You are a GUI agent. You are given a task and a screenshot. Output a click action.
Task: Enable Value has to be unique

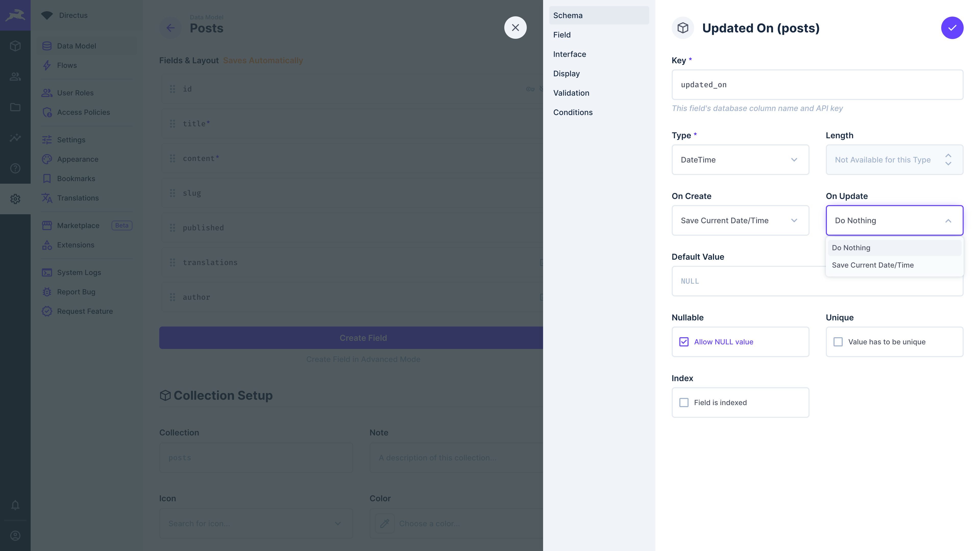click(838, 342)
